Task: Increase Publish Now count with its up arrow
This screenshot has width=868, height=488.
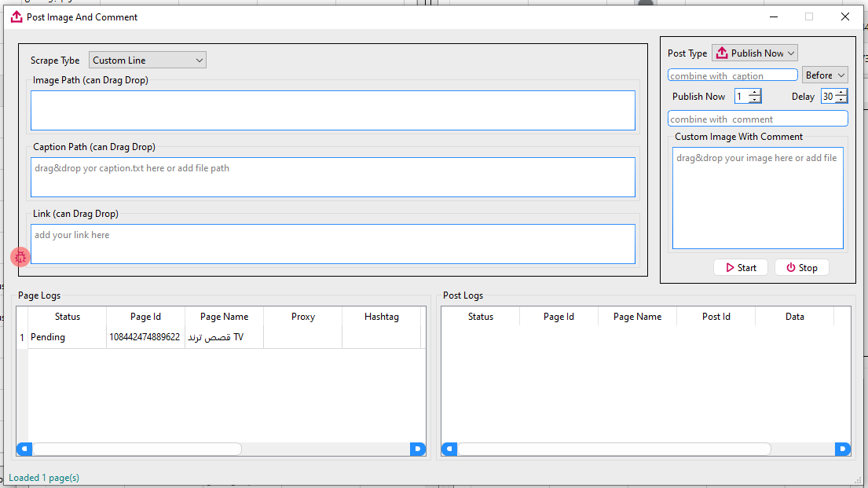Action: tap(753, 92)
